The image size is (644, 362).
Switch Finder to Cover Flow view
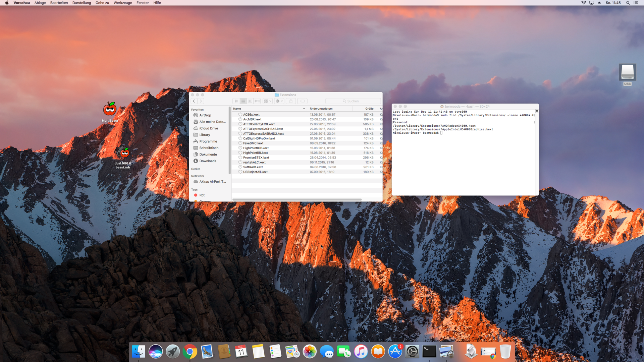pos(257,101)
